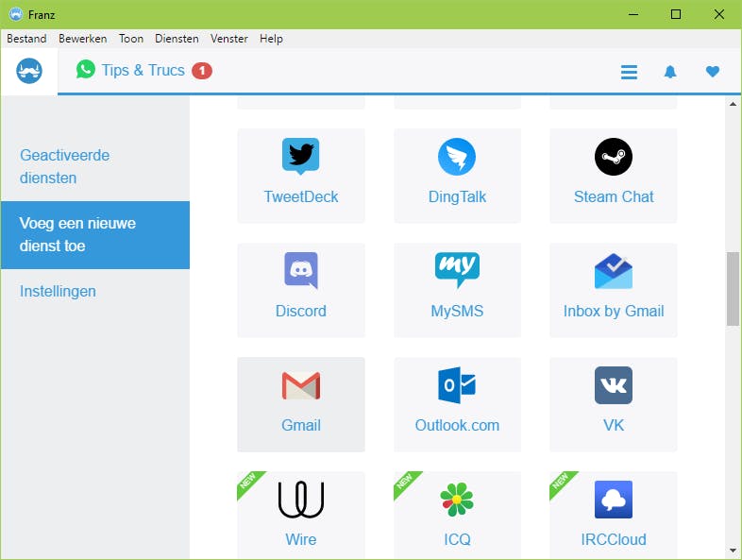Click the blue heart icon
This screenshot has width=742, height=560.
click(712, 72)
